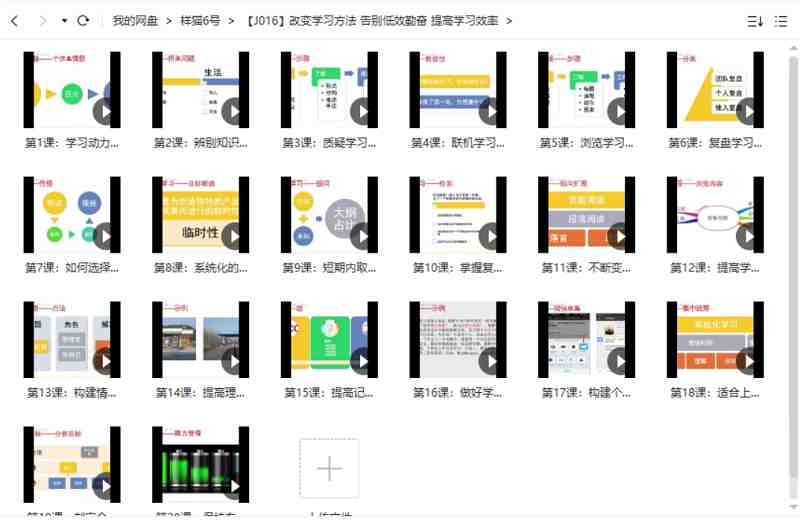
Task: Switch to list view icon
Action: [x=781, y=20]
